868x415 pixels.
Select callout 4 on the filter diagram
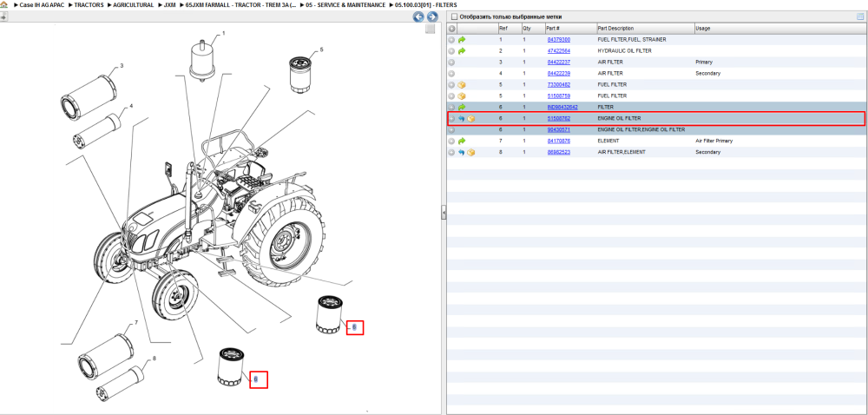[131, 106]
